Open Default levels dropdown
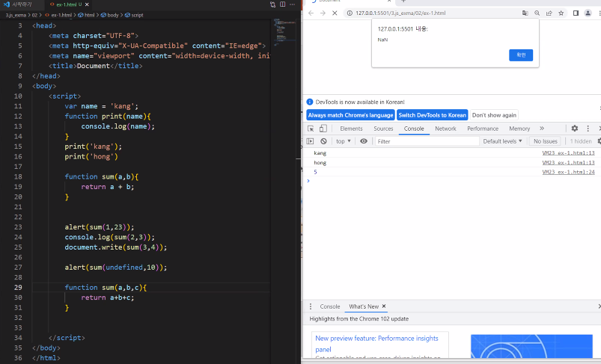 pos(502,141)
